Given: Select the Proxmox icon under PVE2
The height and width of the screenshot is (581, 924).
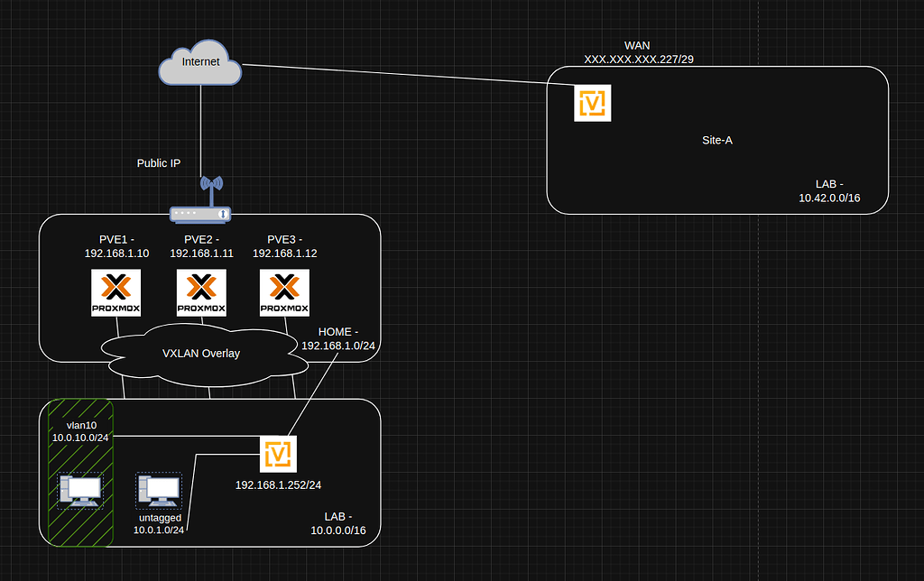Looking at the screenshot, I should 201,292.
